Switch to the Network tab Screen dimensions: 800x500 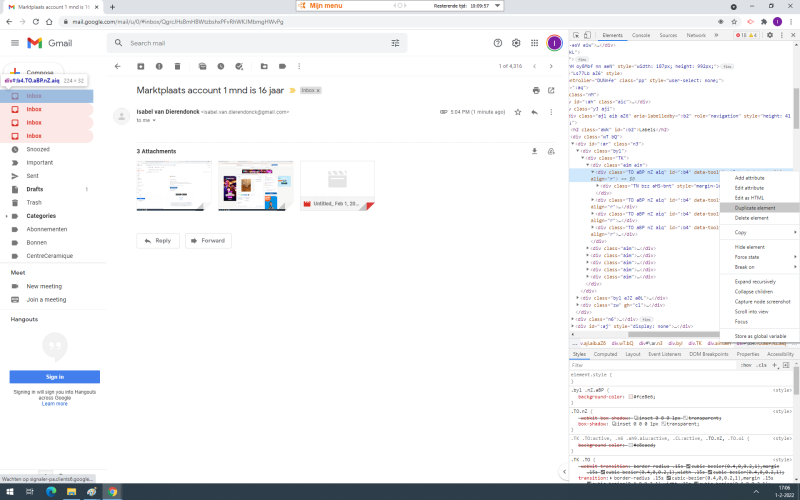pos(696,35)
